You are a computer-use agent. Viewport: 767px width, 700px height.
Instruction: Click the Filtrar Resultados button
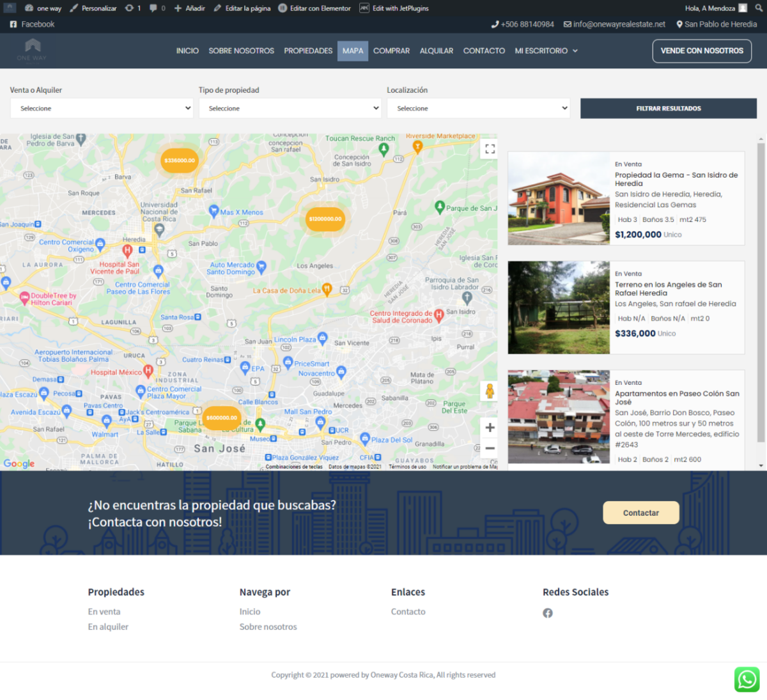pos(669,108)
